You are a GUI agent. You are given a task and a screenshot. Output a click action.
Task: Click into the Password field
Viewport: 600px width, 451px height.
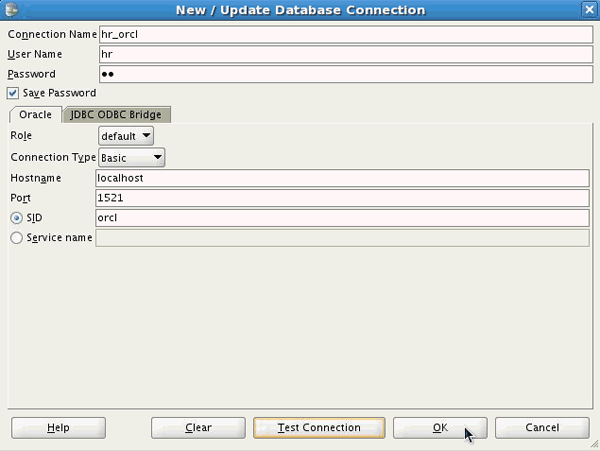tap(346, 74)
